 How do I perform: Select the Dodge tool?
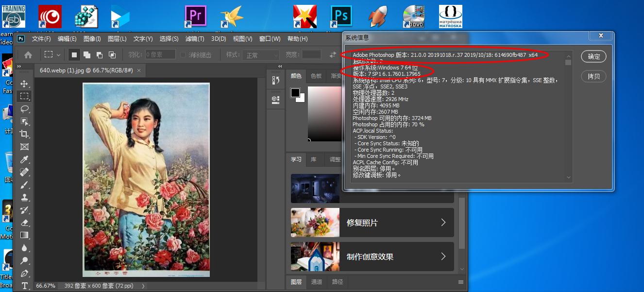point(24,260)
